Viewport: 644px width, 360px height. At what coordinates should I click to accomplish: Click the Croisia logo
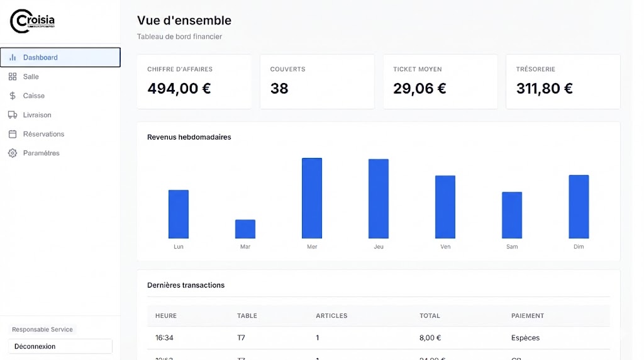click(33, 21)
